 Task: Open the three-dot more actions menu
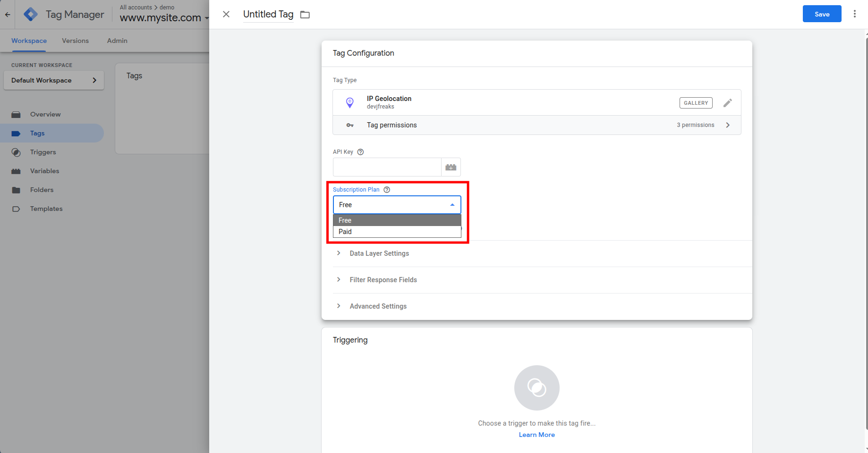[854, 14]
